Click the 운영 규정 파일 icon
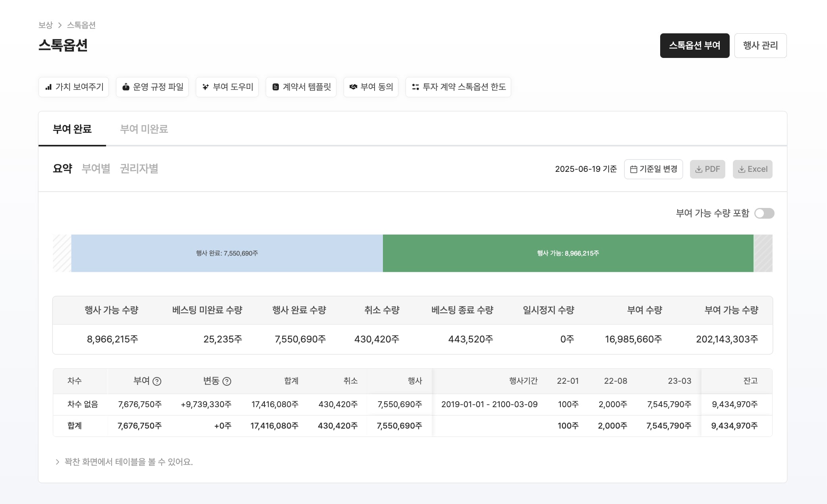 point(126,87)
